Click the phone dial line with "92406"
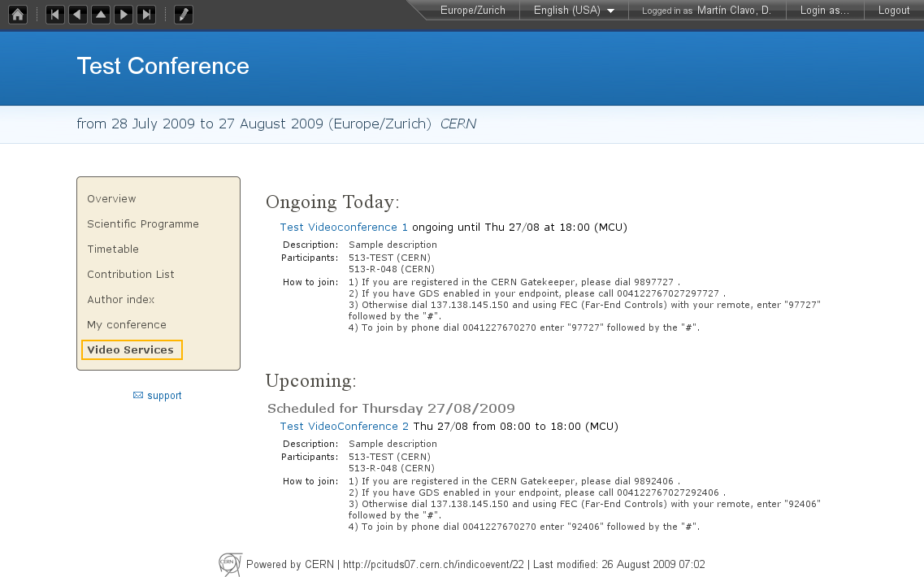Image resolution: width=924 pixels, height=577 pixels. point(524,527)
